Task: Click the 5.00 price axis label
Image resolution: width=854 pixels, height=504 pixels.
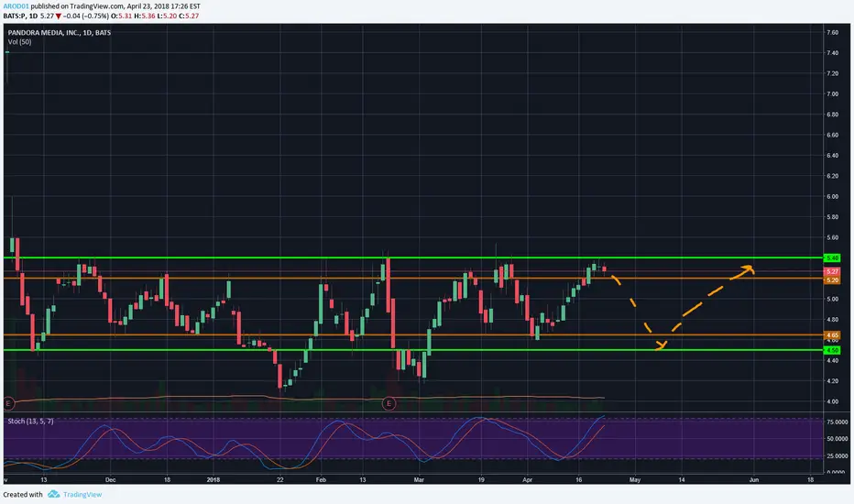Action: (832, 299)
